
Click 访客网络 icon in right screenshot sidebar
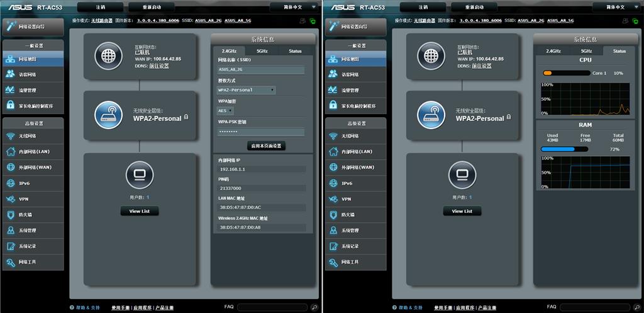click(333, 74)
